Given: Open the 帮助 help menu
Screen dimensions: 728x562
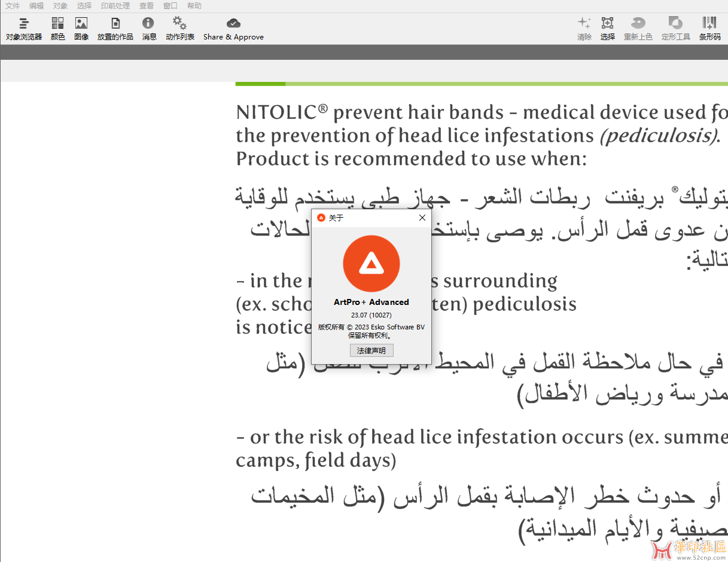Looking at the screenshot, I should pyautogui.click(x=194, y=6).
